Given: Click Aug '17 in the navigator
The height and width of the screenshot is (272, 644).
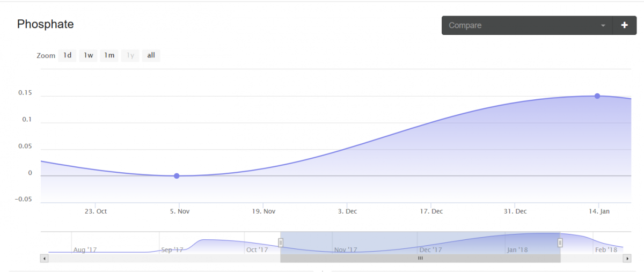Looking at the screenshot, I should point(85,249).
